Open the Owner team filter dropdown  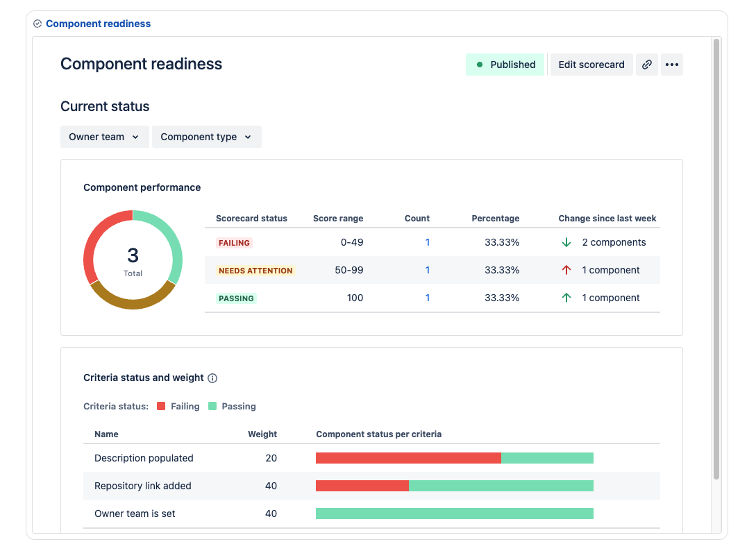104,137
